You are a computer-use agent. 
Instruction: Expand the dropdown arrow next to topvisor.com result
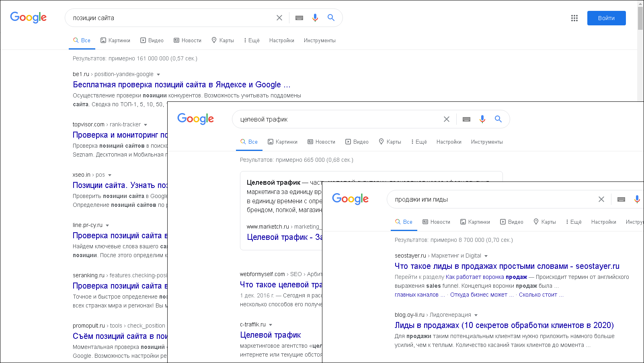click(146, 125)
